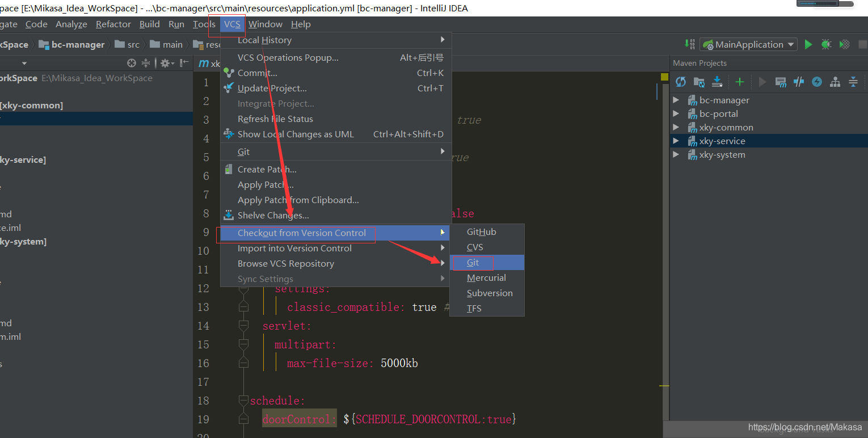This screenshot has height=438, width=868.
Task: Choose CVS in checkout submenu
Action: [x=487, y=247]
